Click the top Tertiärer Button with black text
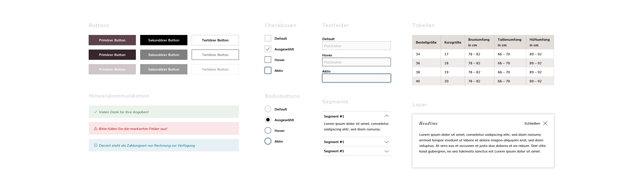The width and height of the screenshot is (644, 193). tap(215, 40)
